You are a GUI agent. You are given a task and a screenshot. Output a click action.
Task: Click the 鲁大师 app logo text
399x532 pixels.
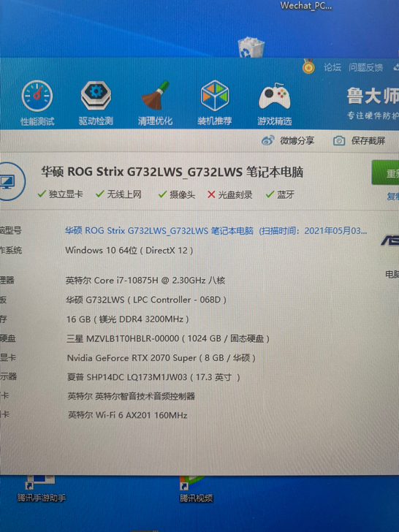[x=373, y=96]
